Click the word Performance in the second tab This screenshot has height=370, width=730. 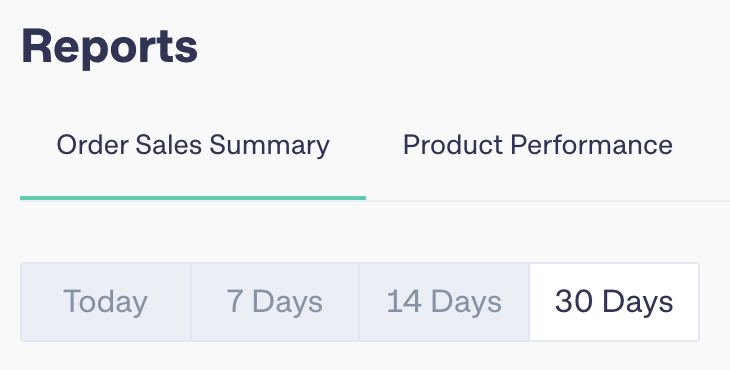(591, 145)
